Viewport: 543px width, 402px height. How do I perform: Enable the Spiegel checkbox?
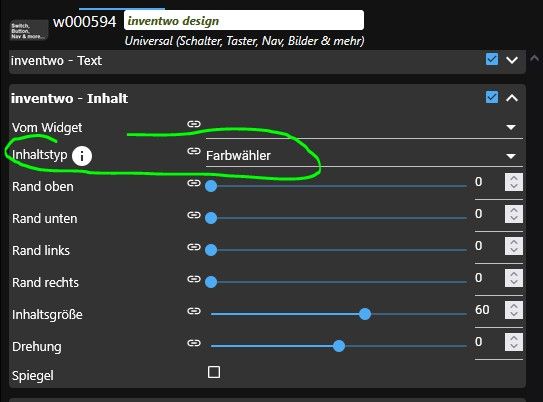(x=214, y=372)
